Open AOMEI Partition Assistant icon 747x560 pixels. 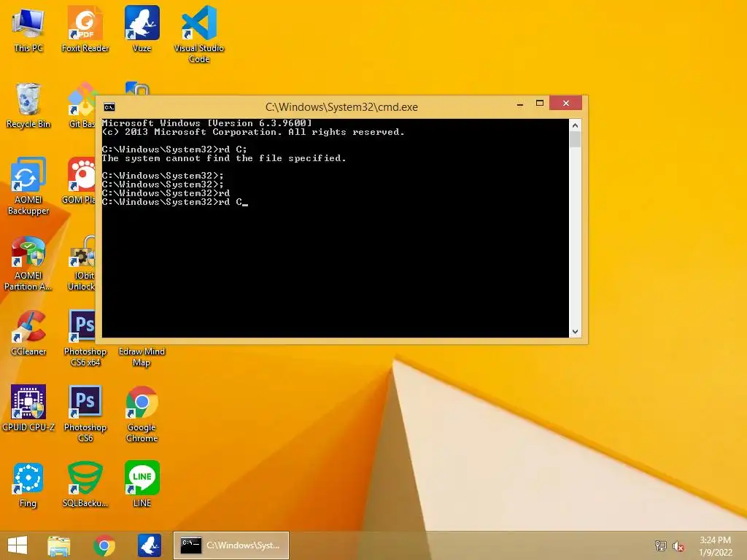(x=28, y=263)
